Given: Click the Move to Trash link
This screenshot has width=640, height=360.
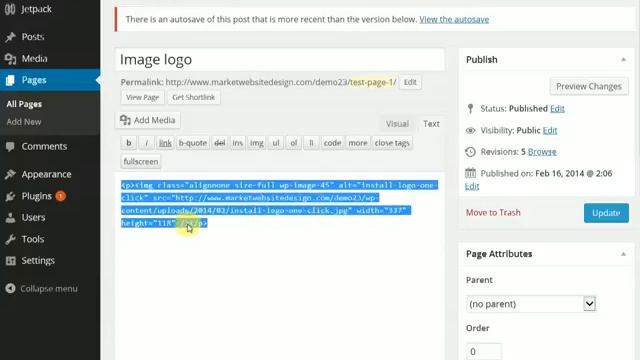Looking at the screenshot, I should click(x=493, y=213).
